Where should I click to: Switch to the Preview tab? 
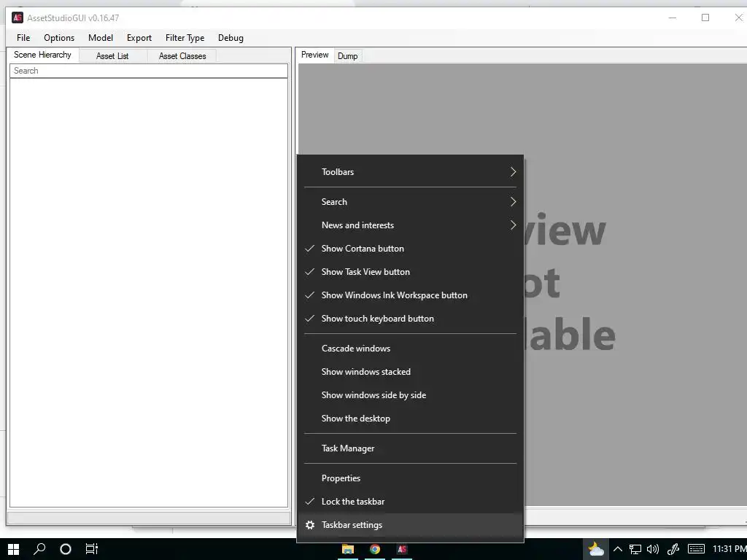(315, 55)
